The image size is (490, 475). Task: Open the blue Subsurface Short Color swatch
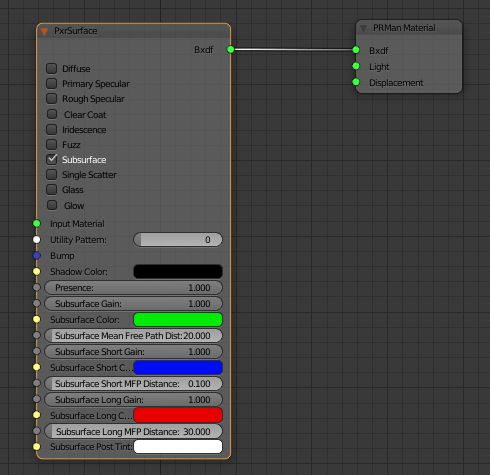178,367
